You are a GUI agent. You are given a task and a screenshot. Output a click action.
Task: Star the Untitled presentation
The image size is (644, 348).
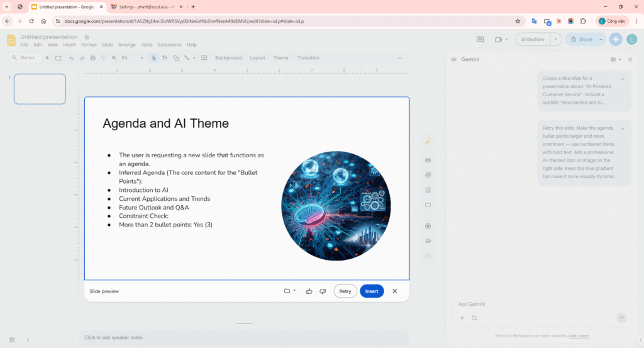click(x=87, y=37)
